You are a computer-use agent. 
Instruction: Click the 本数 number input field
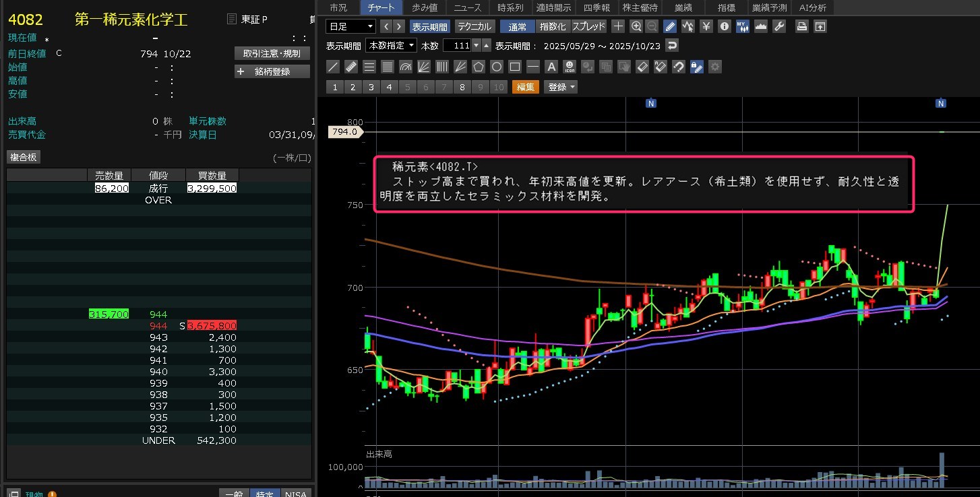(x=456, y=46)
